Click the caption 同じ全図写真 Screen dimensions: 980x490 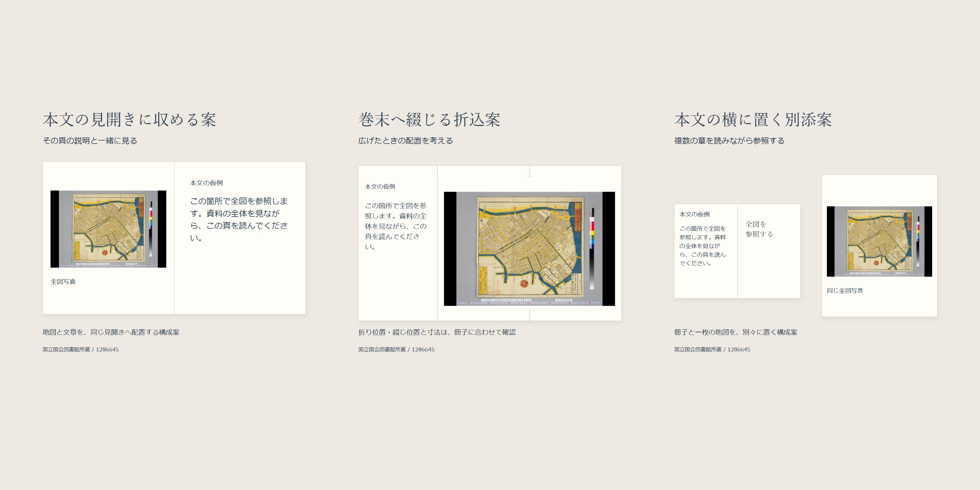point(845,291)
